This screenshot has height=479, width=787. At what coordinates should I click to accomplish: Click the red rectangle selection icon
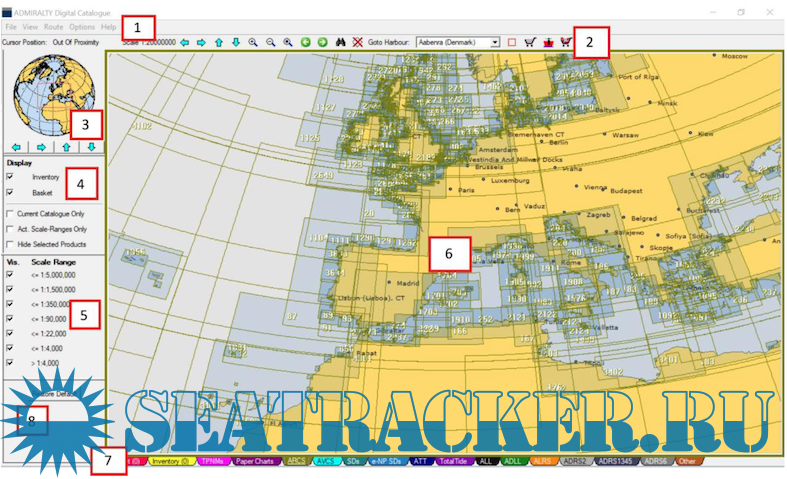coord(511,43)
